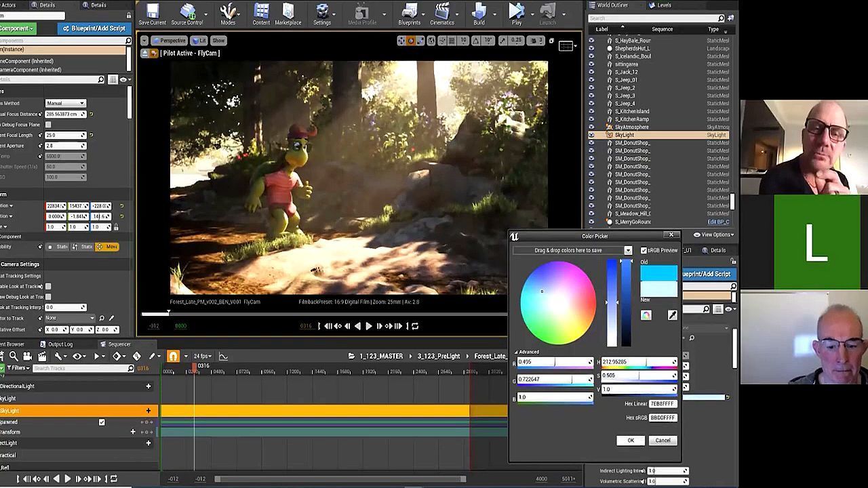Enable the Draw Debug Focus Plane checkbox

(x=48, y=125)
